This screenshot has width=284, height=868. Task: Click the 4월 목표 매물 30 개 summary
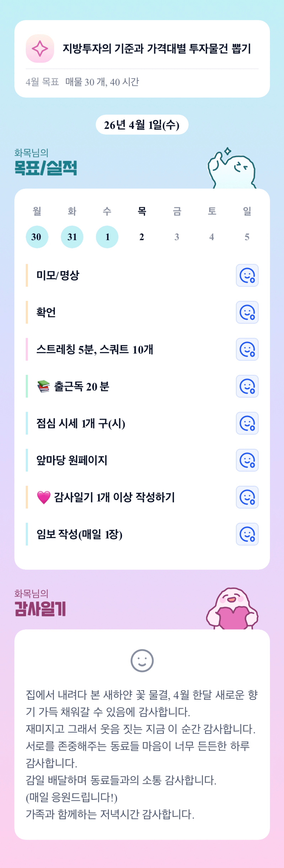tap(82, 82)
